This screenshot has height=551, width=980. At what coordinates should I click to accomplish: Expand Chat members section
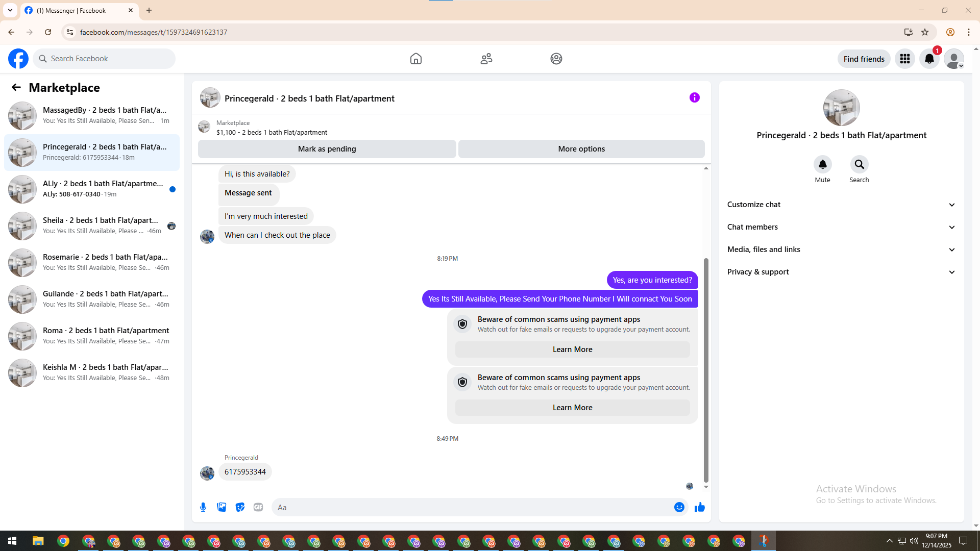pyautogui.click(x=841, y=227)
